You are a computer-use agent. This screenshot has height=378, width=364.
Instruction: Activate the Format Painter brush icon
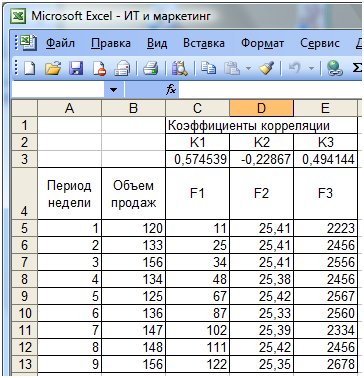click(266, 69)
